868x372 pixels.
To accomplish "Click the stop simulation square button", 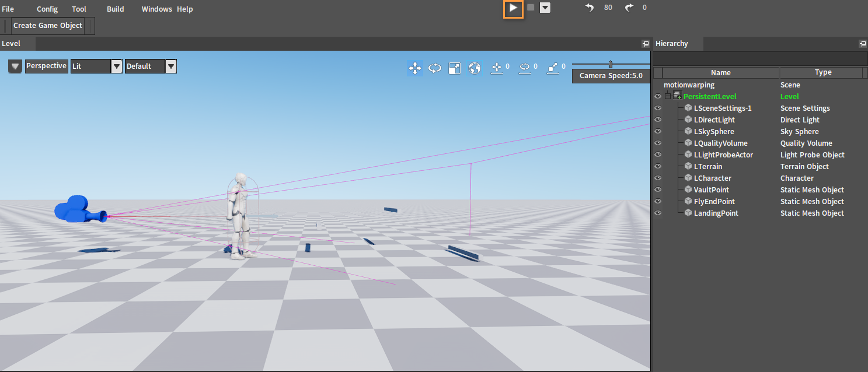I will (531, 8).
